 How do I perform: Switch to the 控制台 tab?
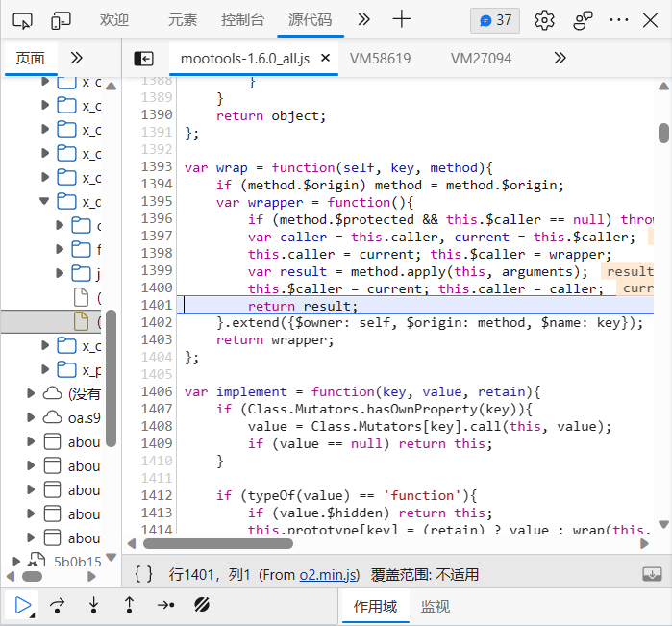[242, 20]
